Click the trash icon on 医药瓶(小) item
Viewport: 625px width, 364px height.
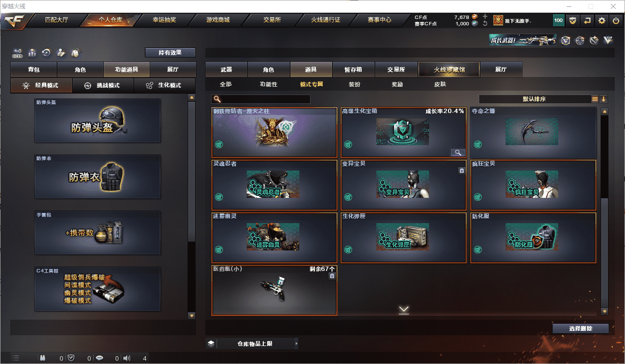click(332, 276)
